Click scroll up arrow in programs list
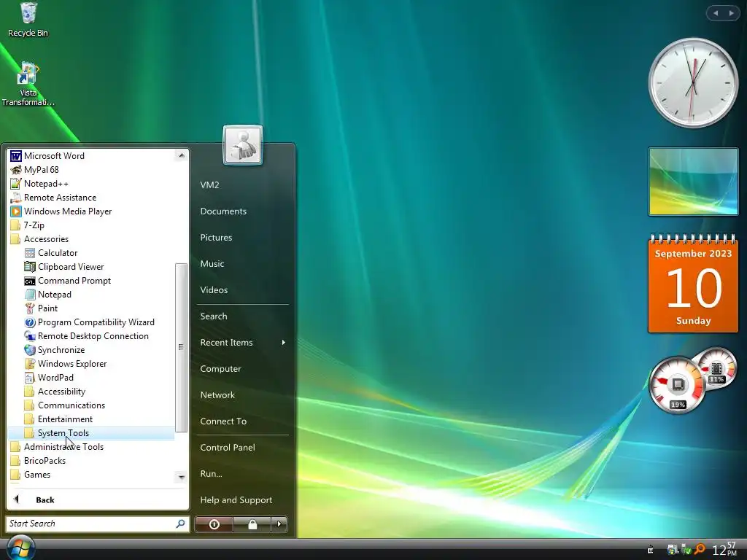Viewport: 747px width, 560px height. click(181, 155)
